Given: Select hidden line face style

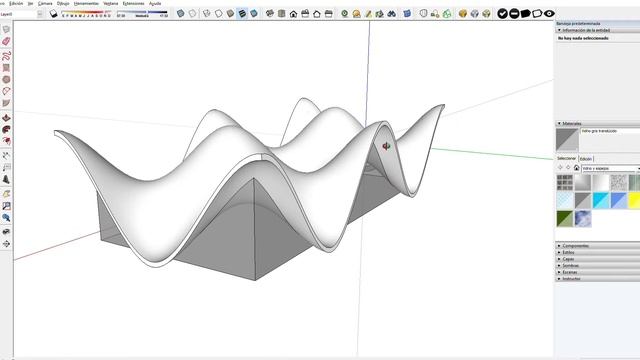Looking at the screenshot, I should click(x=218, y=14).
